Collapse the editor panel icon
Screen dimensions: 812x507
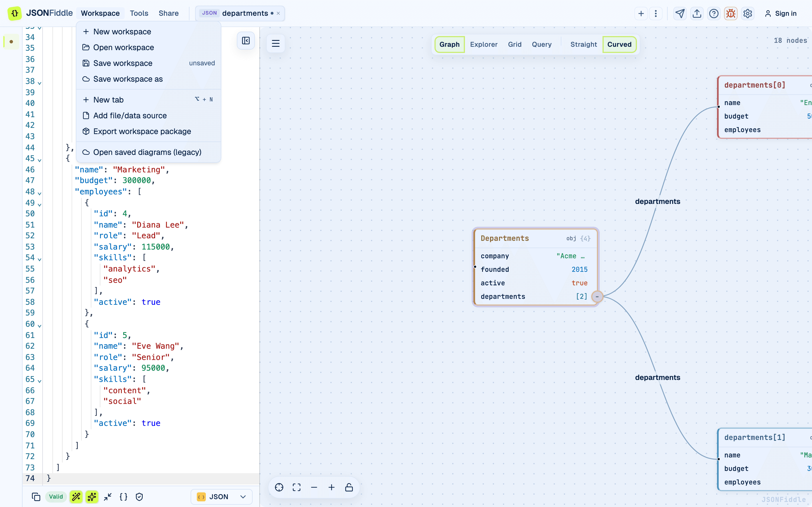point(246,41)
